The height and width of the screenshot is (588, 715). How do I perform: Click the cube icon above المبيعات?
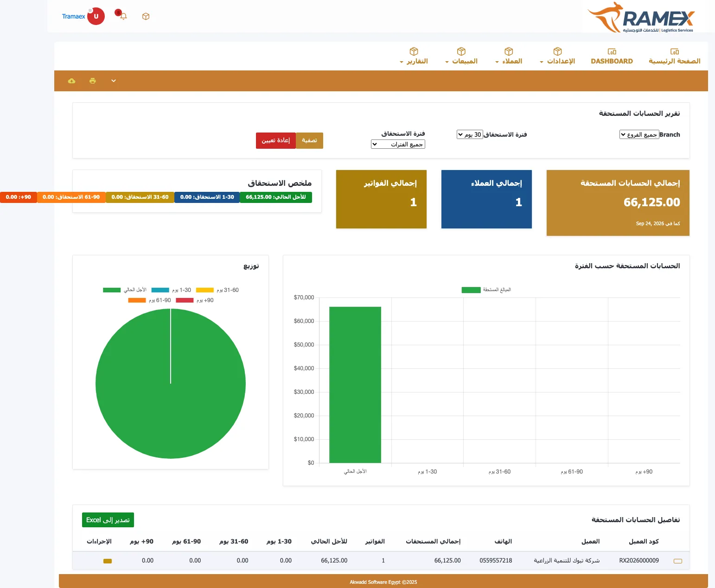(x=461, y=51)
